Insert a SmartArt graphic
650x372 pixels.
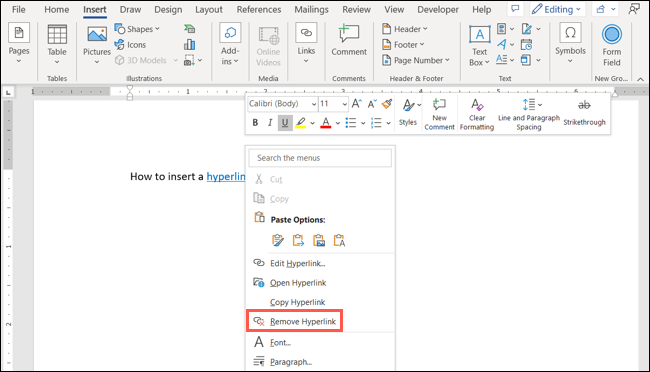coord(189,29)
